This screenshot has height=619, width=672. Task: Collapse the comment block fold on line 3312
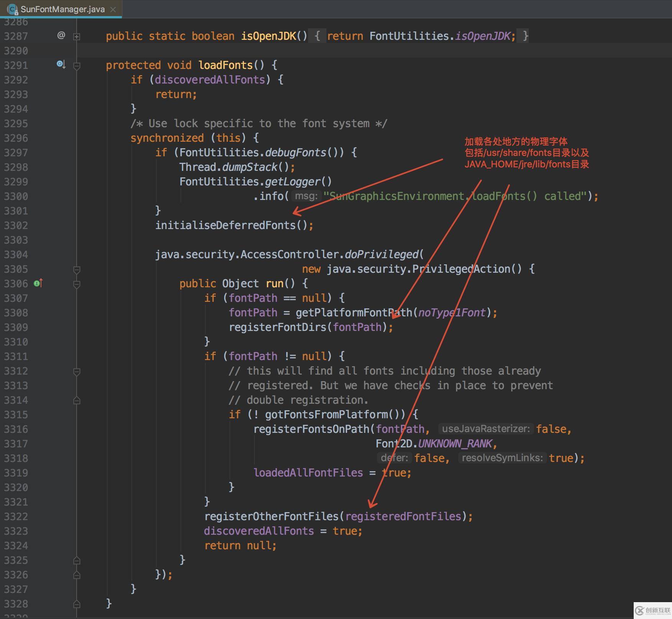(x=77, y=372)
